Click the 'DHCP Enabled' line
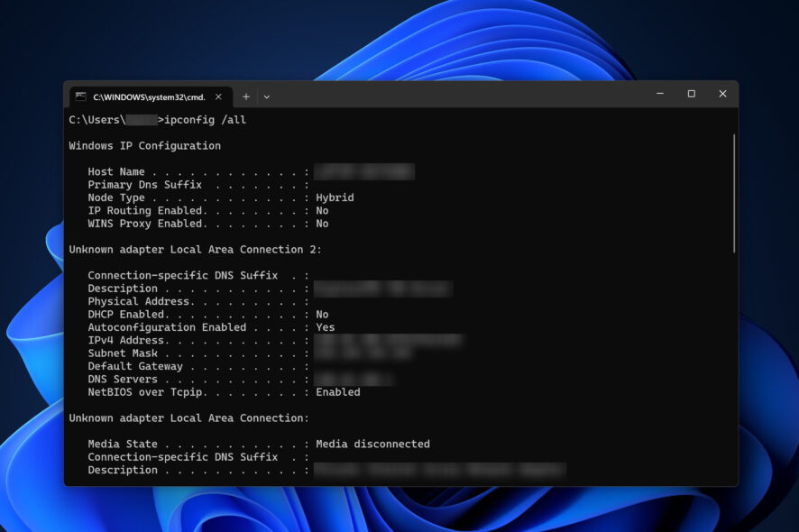Viewport: 799px width, 532px height. (x=208, y=315)
